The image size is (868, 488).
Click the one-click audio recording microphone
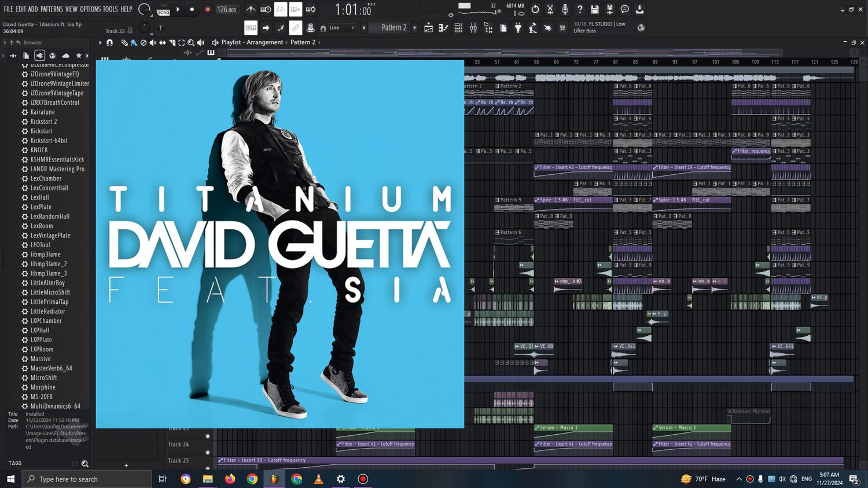[x=565, y=9]
